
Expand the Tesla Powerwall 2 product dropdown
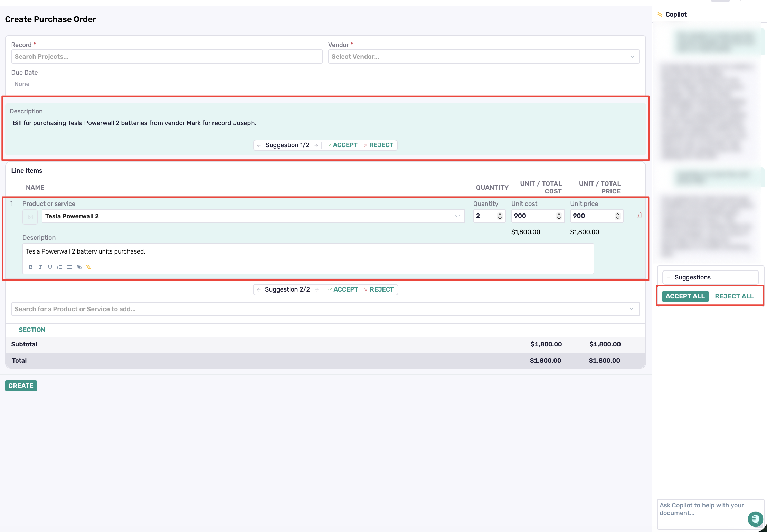click(457, 216)
